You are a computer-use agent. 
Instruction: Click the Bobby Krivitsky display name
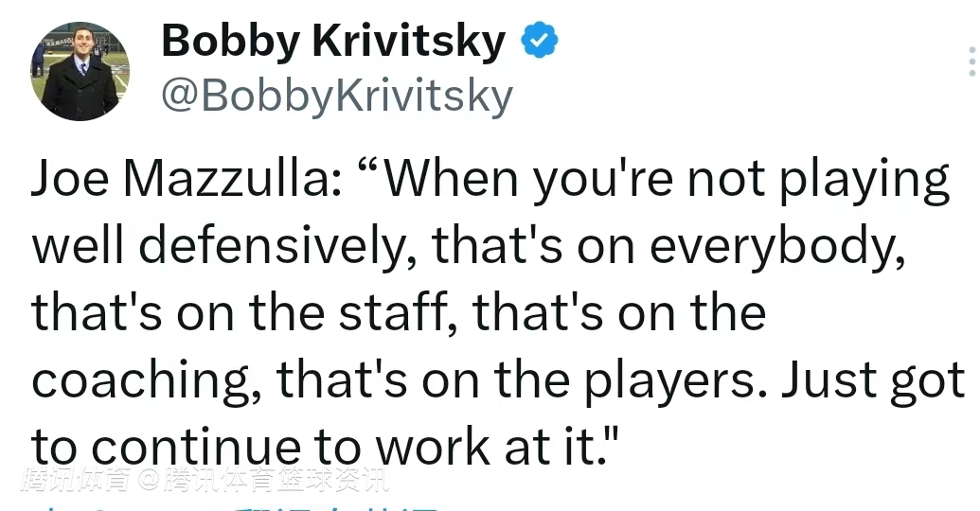pyautogui.click(x=333, y=42)
